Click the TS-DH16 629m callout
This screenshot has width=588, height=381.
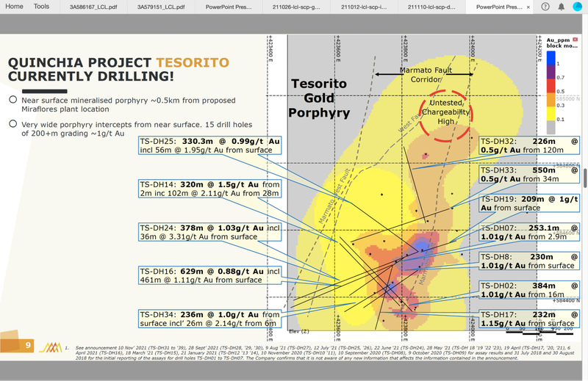pos(210,275)
